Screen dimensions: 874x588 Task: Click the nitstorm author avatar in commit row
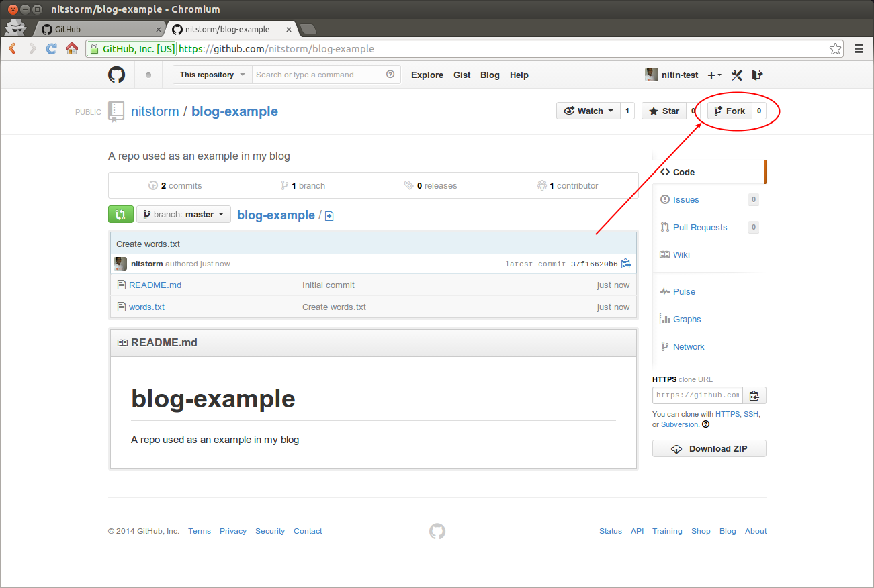coord(120,264)
